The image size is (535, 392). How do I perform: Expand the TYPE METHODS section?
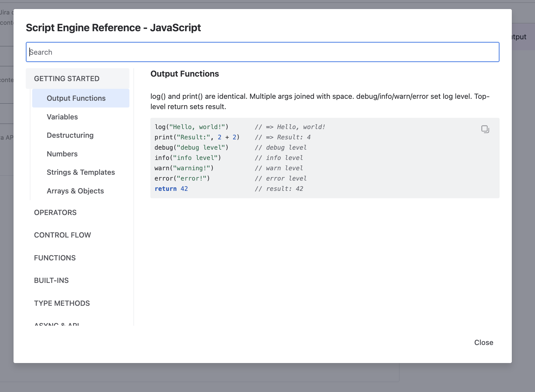62,303
